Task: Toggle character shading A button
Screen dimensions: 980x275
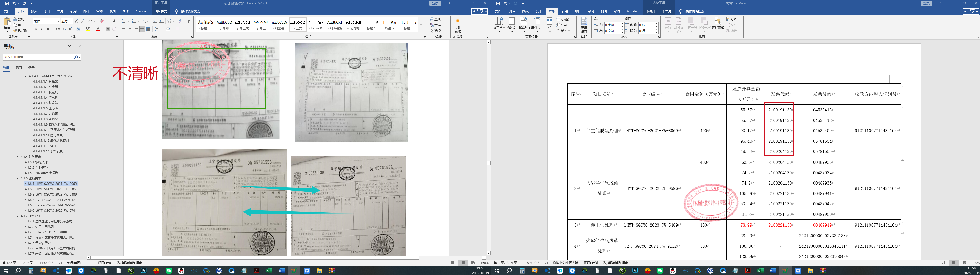Action: (108, 29)
